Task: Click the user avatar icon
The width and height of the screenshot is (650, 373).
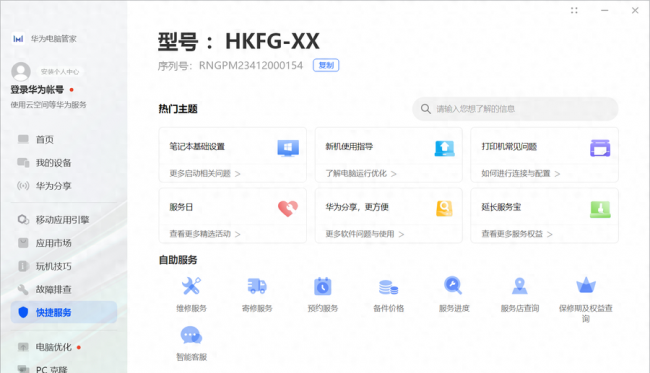Action: pos(21,72)
